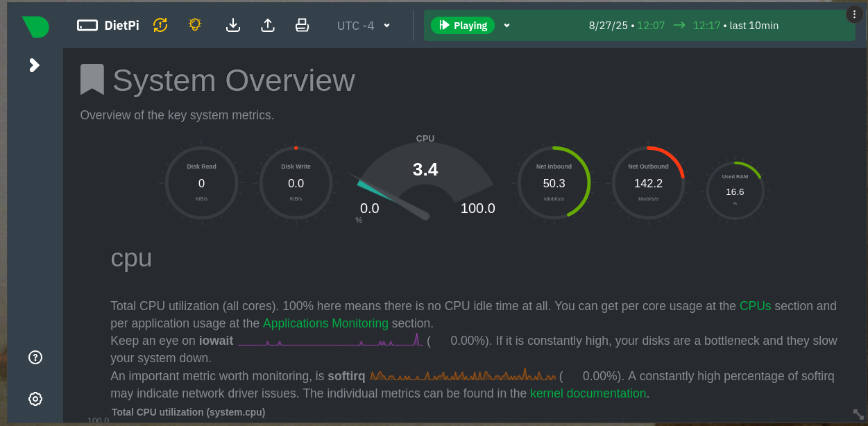
Task: Click the 12:07 start time text
Action: click(x=651, y=26)
